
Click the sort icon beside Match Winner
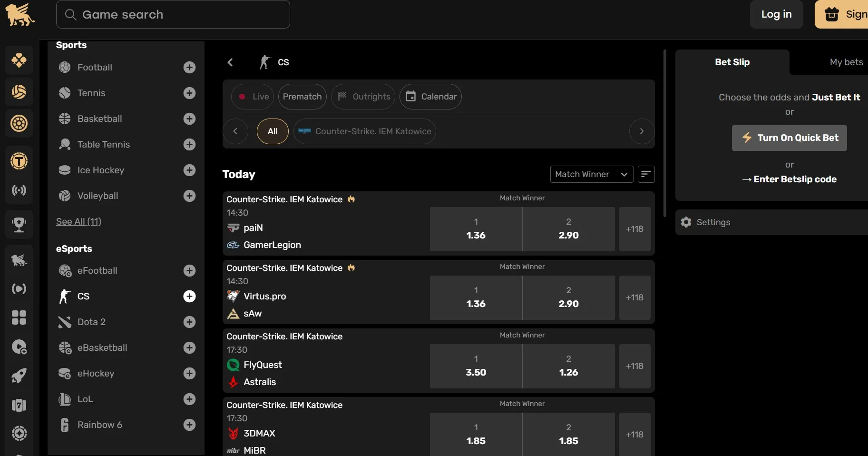(x=645, y=174)
